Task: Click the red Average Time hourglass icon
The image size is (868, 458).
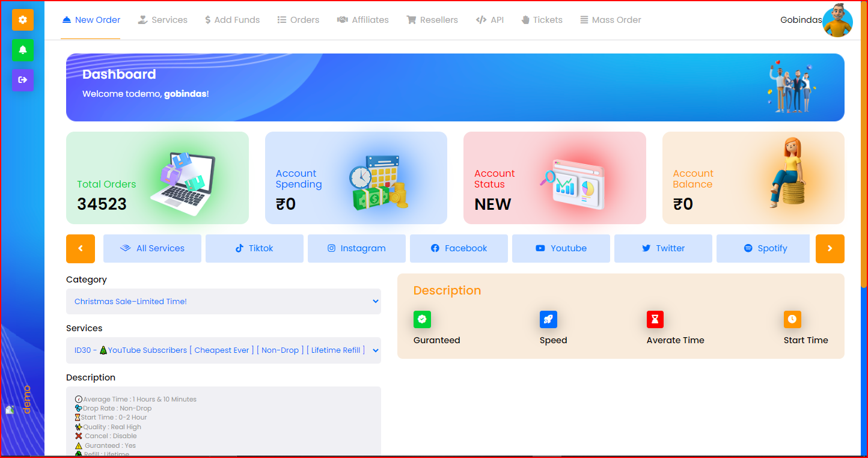Action: 655,319
